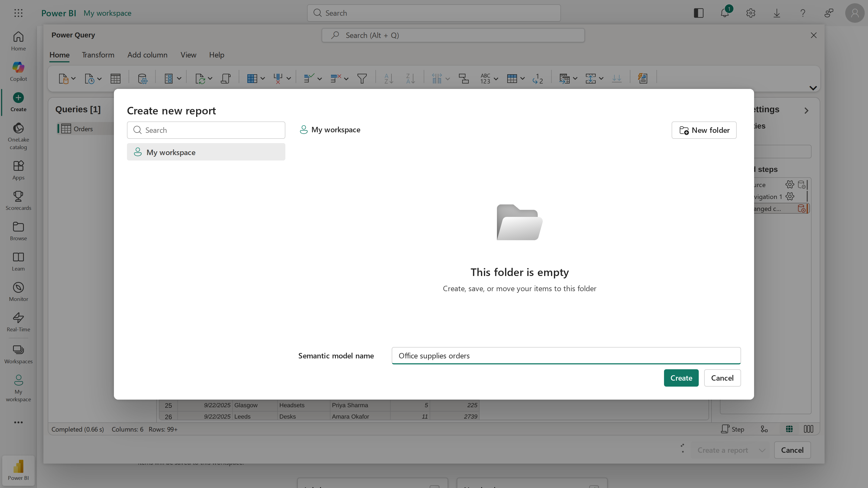
Task: Open the View ribbon tab
Action: point(188,55)
